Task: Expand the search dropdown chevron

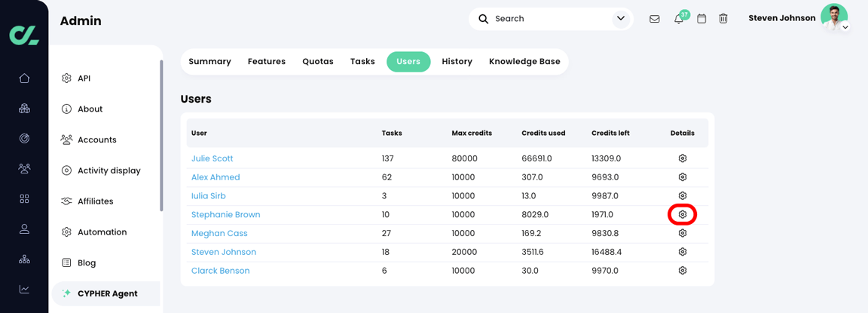Action: [621, 19]
